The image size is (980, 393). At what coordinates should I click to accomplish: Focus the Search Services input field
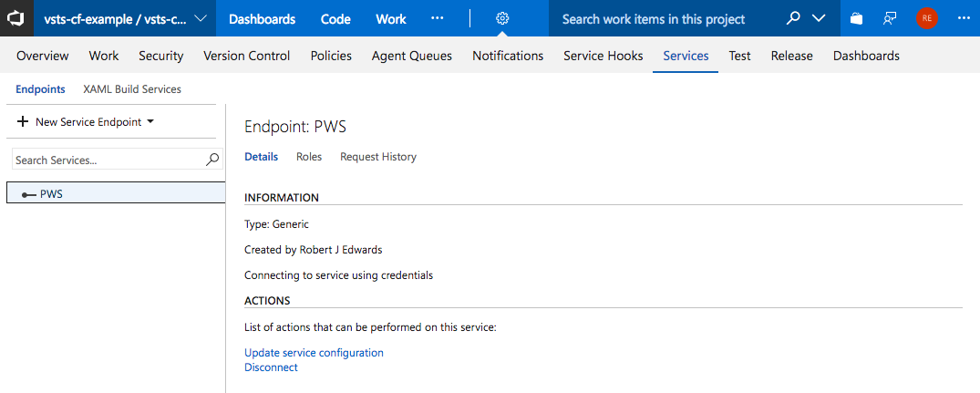click(x=108, y=160)
